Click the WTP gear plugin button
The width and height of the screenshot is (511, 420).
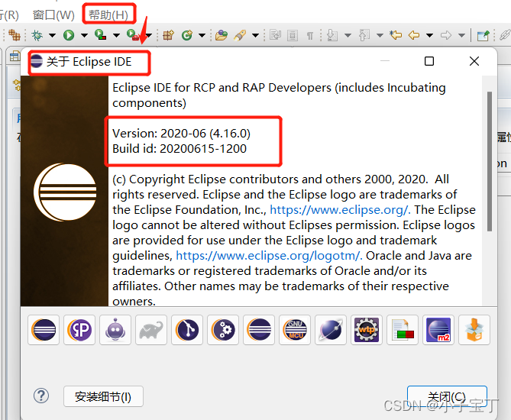(367, 330)
